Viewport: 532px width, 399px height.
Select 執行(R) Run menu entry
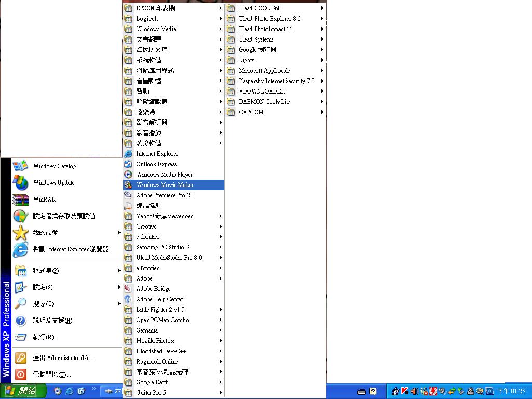click(x=45, y=337)
